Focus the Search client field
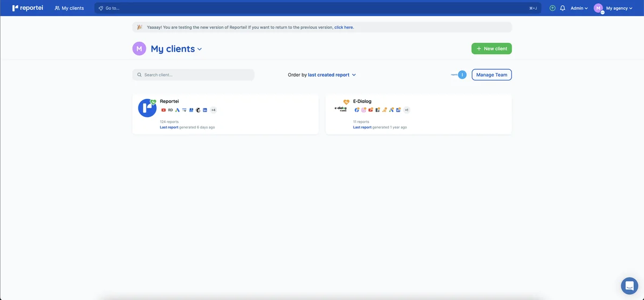Viewport: 644px width, 300px height. (x=193, y=75)
